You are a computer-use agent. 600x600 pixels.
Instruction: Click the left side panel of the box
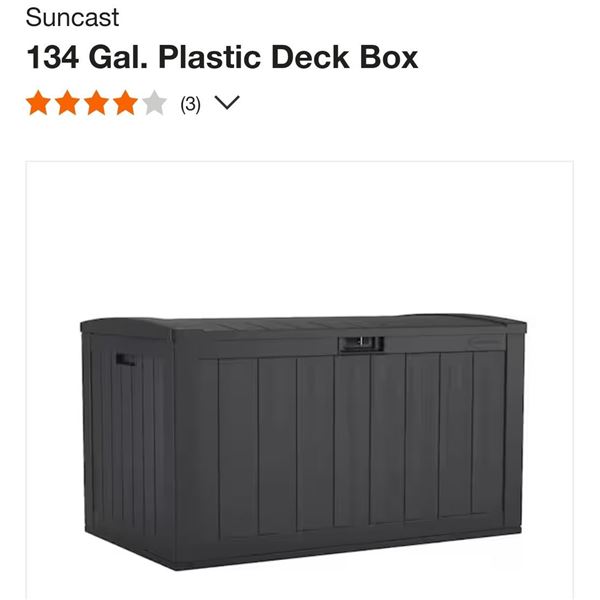[129, 440]
